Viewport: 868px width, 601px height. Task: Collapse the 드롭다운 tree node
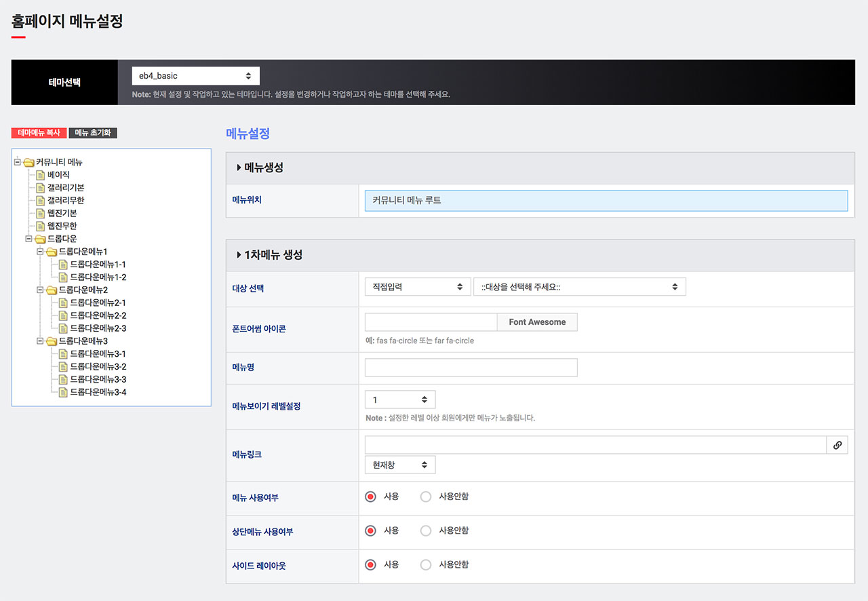[29, 239]
